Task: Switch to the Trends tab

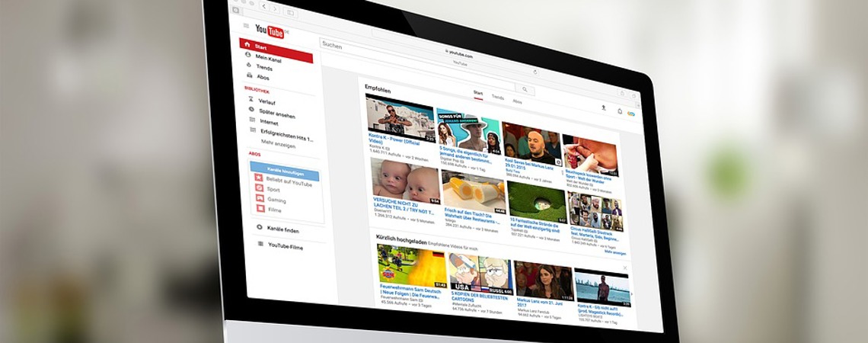Action: coord(497,98)
